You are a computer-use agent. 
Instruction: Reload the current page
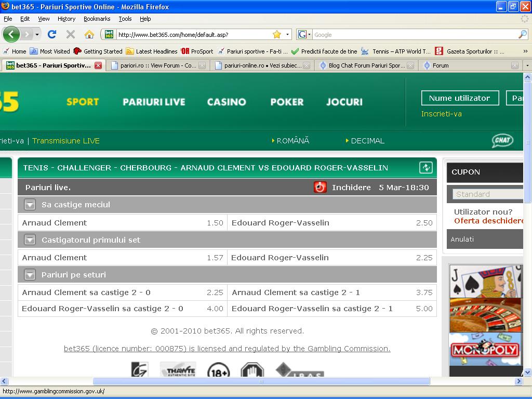[52, 34]
